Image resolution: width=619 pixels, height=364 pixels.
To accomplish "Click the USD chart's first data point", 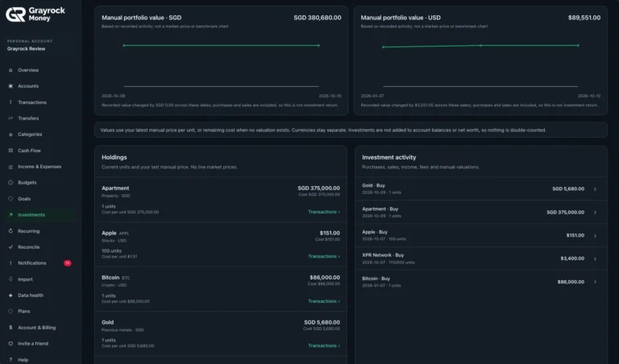I will (383, 47).
